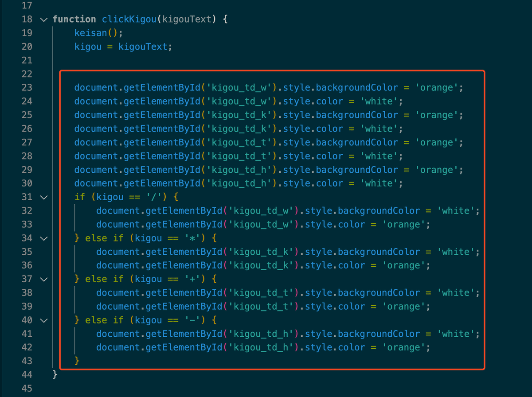Click the 'orange' value on line 42
Image resolution: width=532 pixels, height=397 pixels.
(x=404, y=348)
